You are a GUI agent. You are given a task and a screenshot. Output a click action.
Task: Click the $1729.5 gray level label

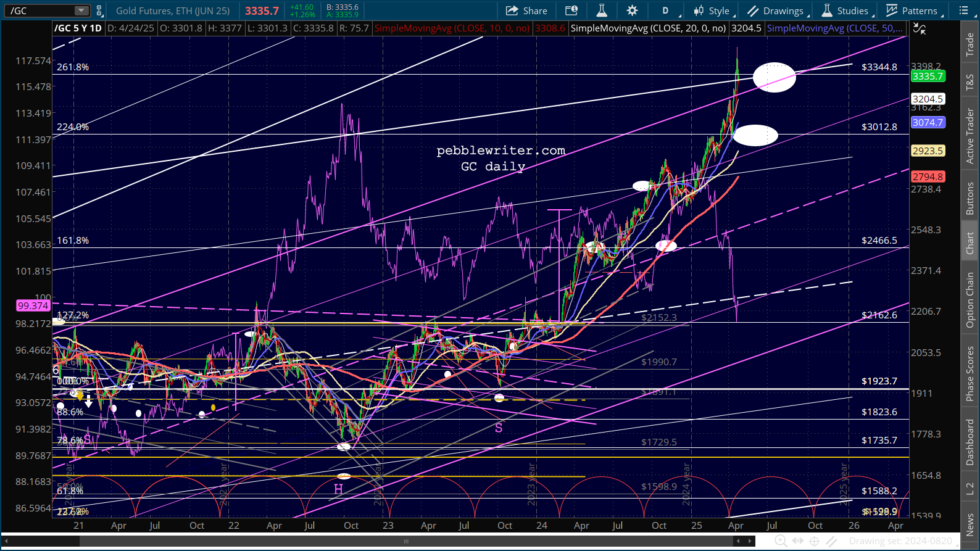pyautogui.click(x=659, y=442)
